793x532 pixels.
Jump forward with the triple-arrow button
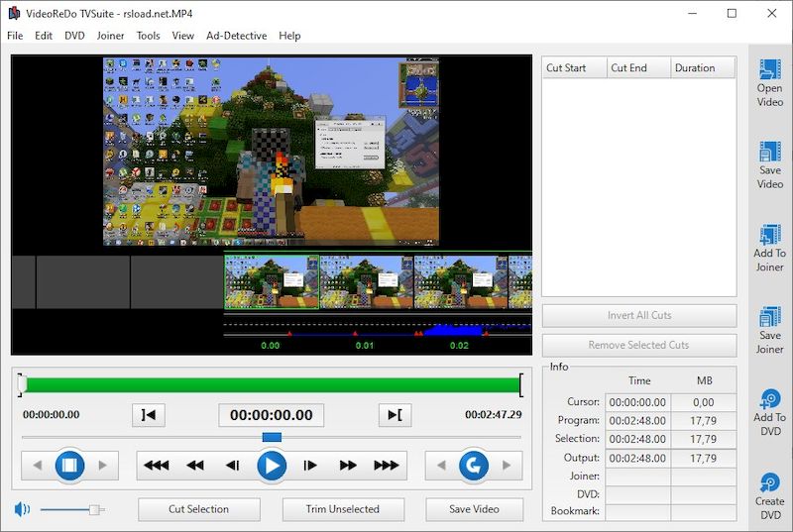point(387,466)
